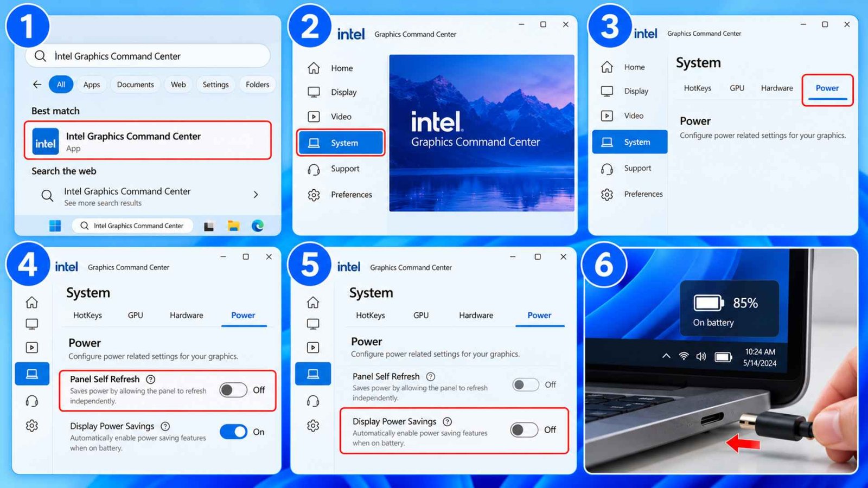This screenshot has height=488, width=868.
Task: Click the support headset icon in panel 4 sidebar
Action: 32,401
